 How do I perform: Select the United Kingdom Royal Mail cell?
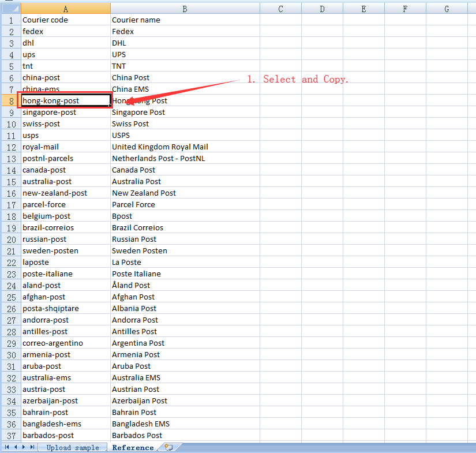[x=185, y=147]
